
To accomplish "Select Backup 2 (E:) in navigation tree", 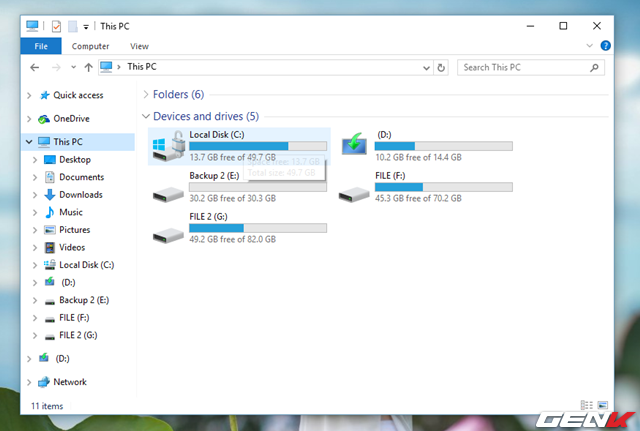I will pyautogui.click(x=77, y=300).
